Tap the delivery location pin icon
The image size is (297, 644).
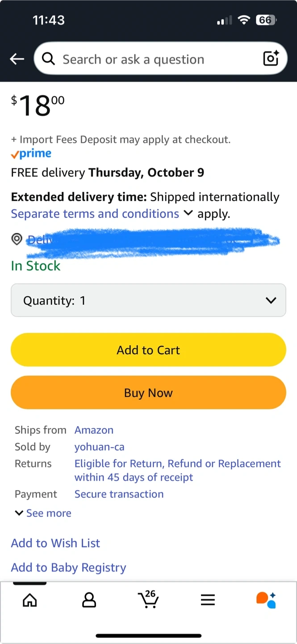[17, 239]
